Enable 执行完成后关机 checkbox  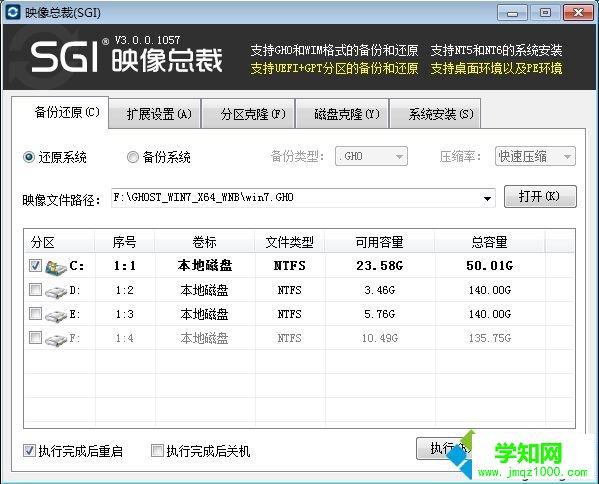157,451
